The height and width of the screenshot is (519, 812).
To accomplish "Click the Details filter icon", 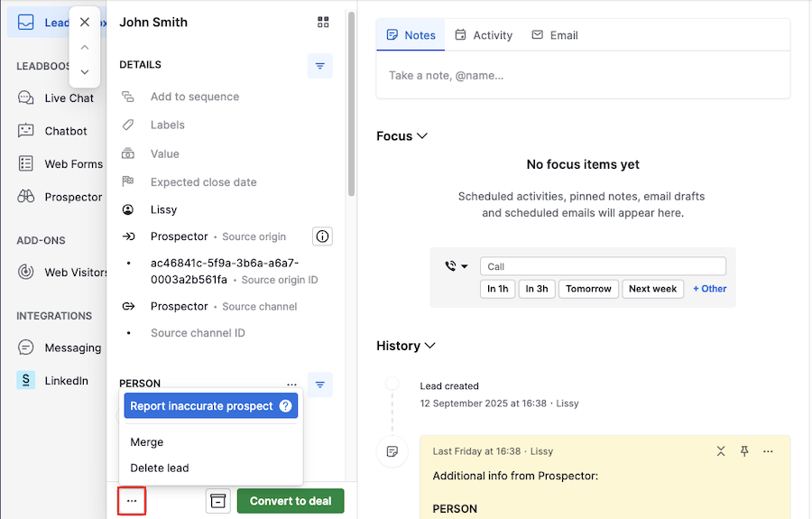I will (x=320, y=66).
